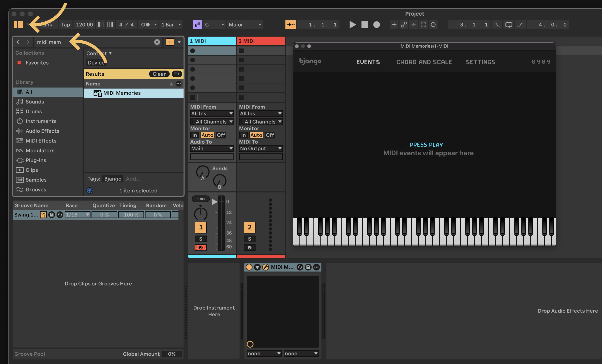
Task: Go back in browser history
Action: [x=18, y=42]
